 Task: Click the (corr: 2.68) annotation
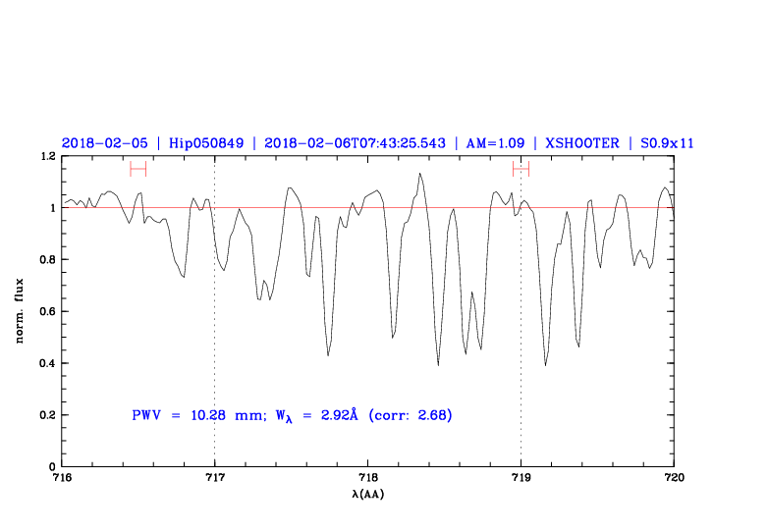[x=410, y=415]
